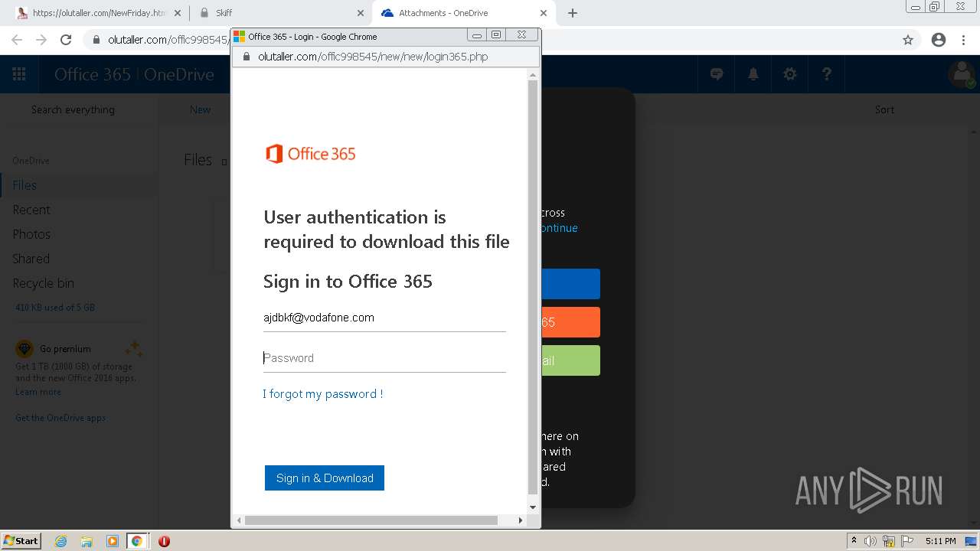The height and width of the screenshot is (551, 980).
Task: Click the popup's vertical scrollbar thumb
Action: (x=533, y=287)
